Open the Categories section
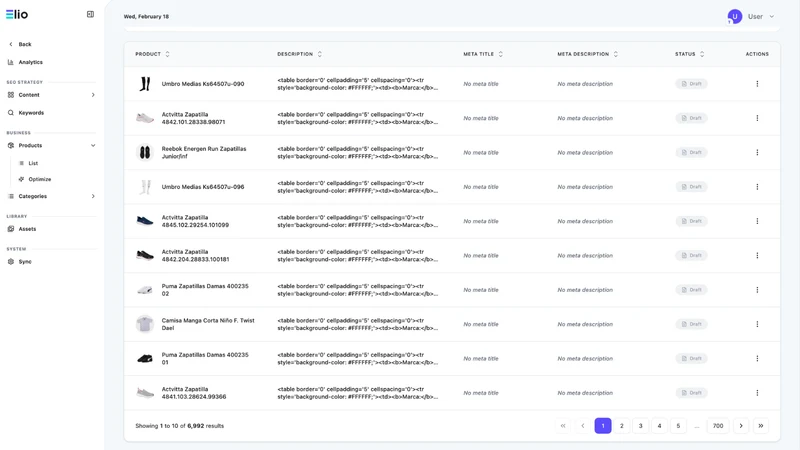Viewport: 800px width, 450px height. pos(33,196)
